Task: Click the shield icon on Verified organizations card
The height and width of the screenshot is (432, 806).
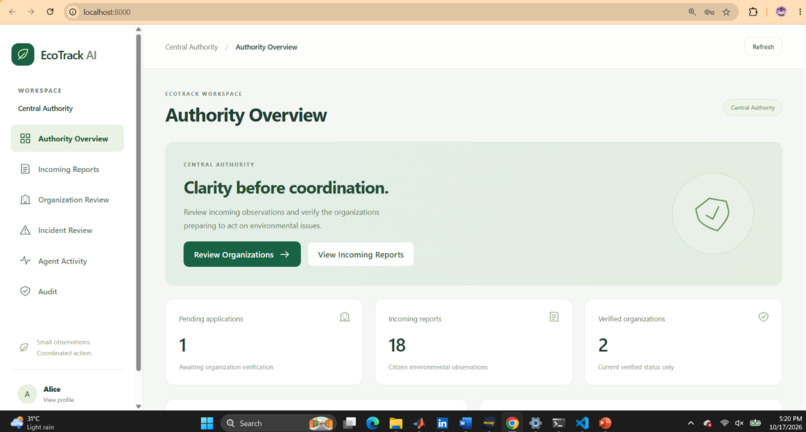Action: pos(763,317)
